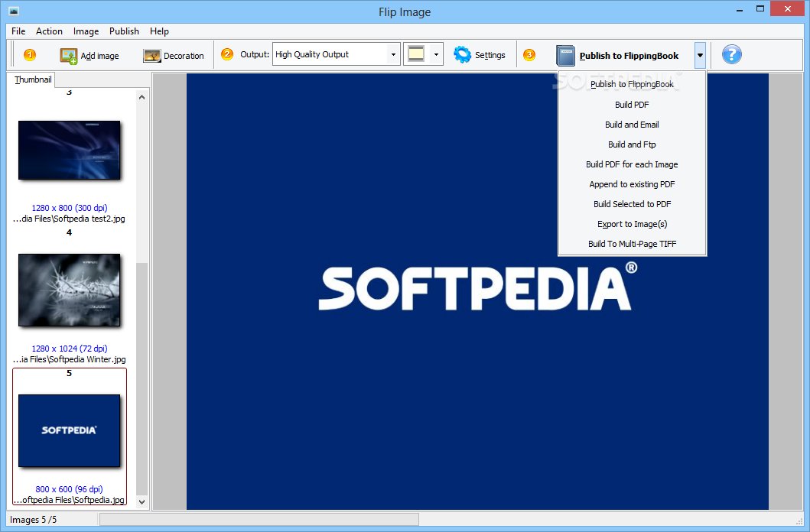Open the page color dropdown arrow
This screenshot has width=810, height=532.
(x=436, y=55)
